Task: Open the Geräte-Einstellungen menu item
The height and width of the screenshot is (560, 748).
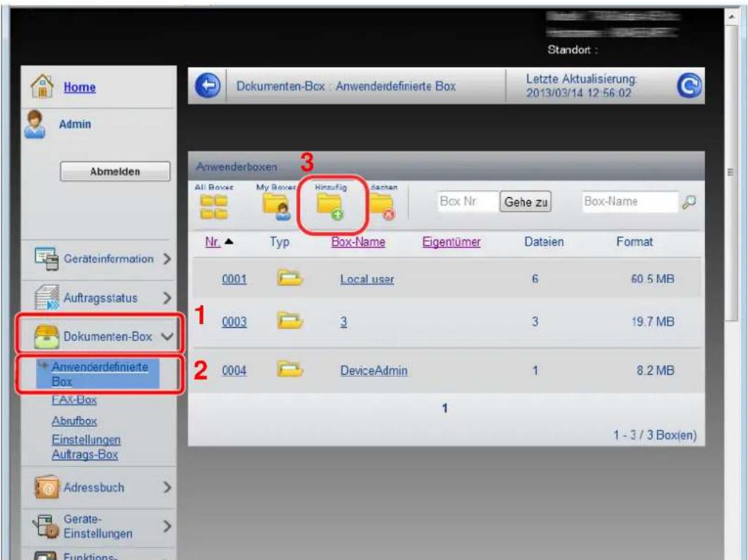Action: coord(99,527)
